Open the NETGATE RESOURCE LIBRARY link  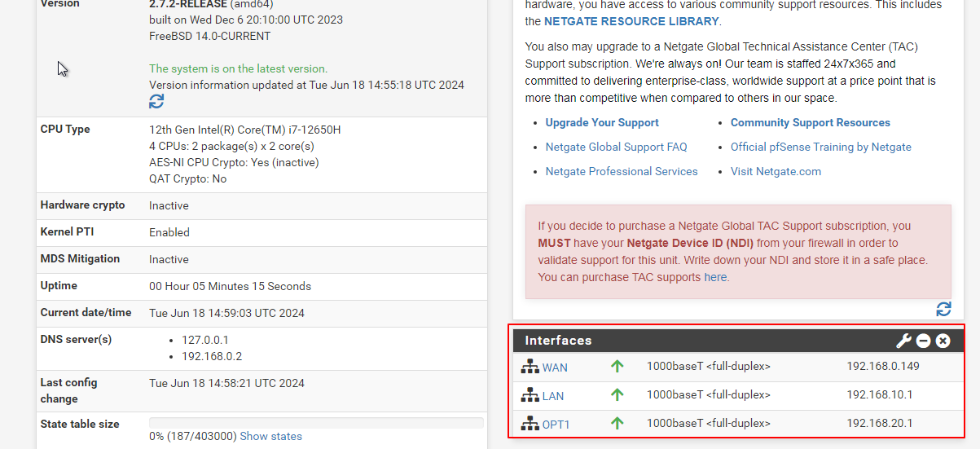click(631, 21)
